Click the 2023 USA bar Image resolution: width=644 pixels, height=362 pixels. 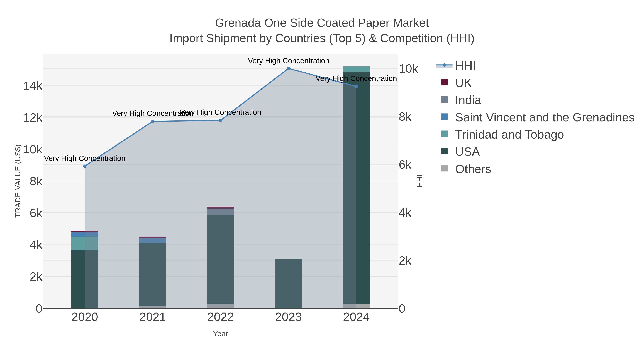tap(288, 283)
